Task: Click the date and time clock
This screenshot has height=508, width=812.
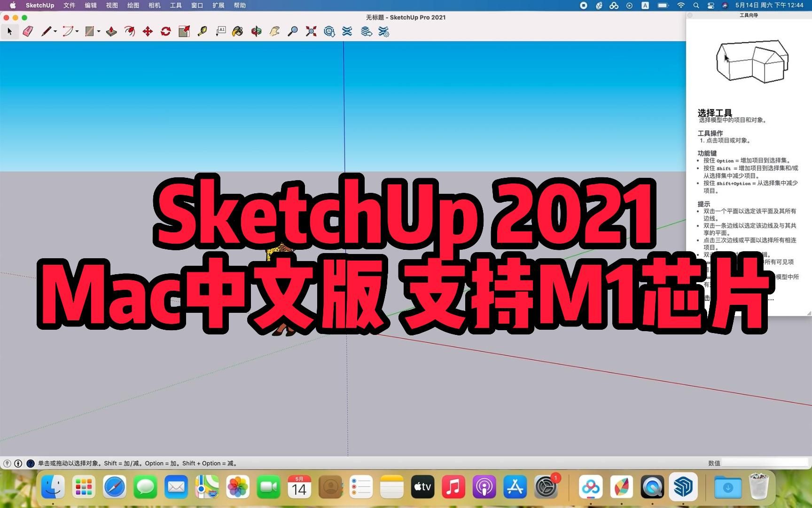Action: point(769,5)
